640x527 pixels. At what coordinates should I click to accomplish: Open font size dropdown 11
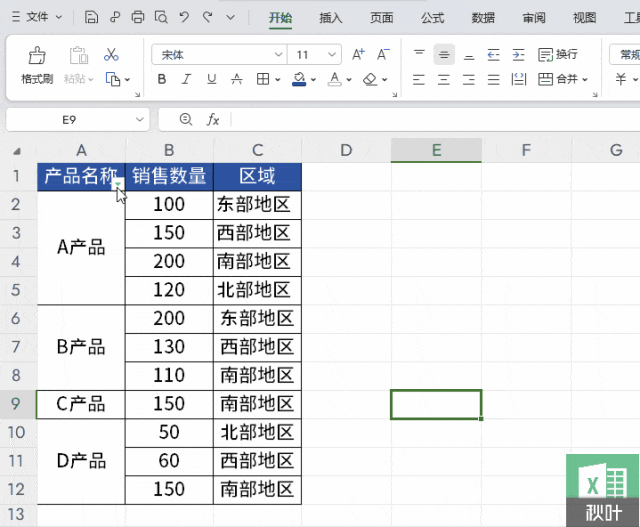click(332, 54)
